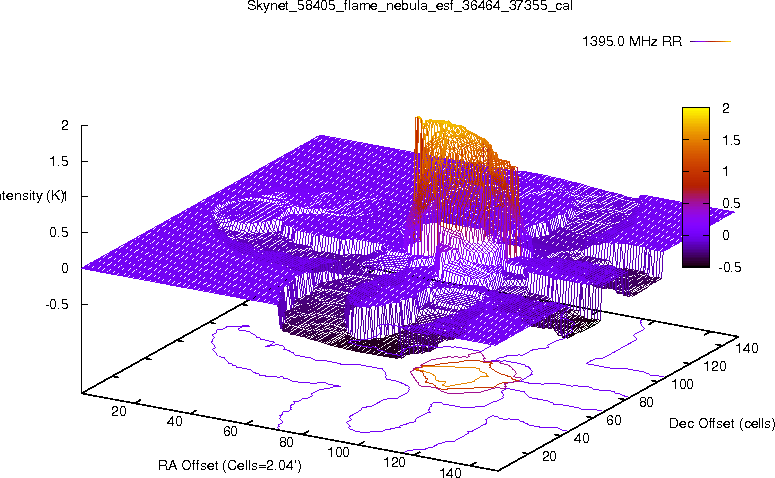Click the Dec Offset (cells) axis label
This screenshot has width=775, height=478.
(722, 423)
